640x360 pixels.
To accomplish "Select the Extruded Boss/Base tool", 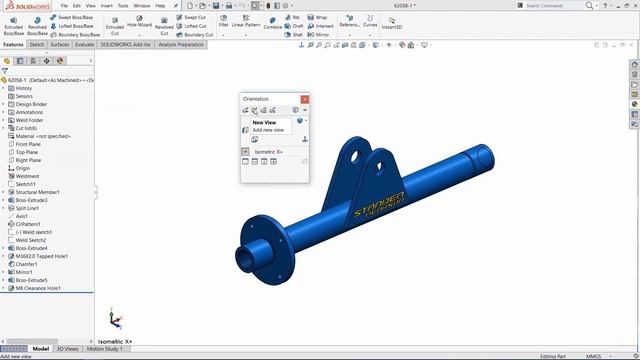I will 13,26.
